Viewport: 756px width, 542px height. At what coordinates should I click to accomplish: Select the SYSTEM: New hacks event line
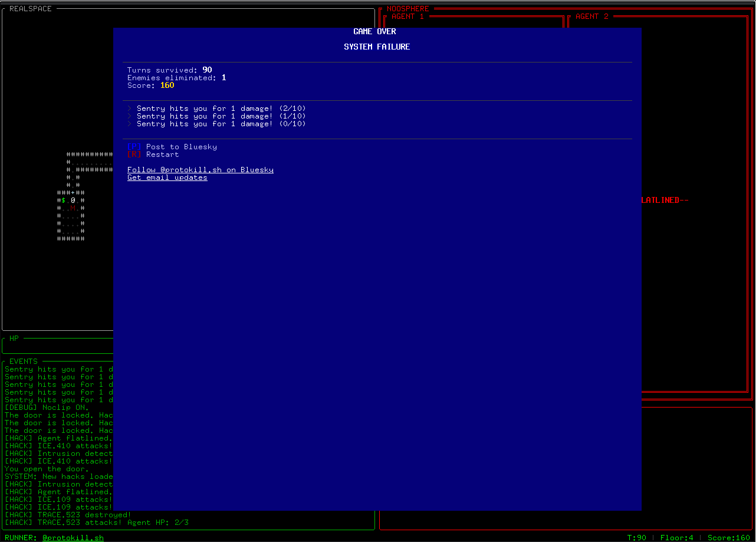(x=59, y=477)
